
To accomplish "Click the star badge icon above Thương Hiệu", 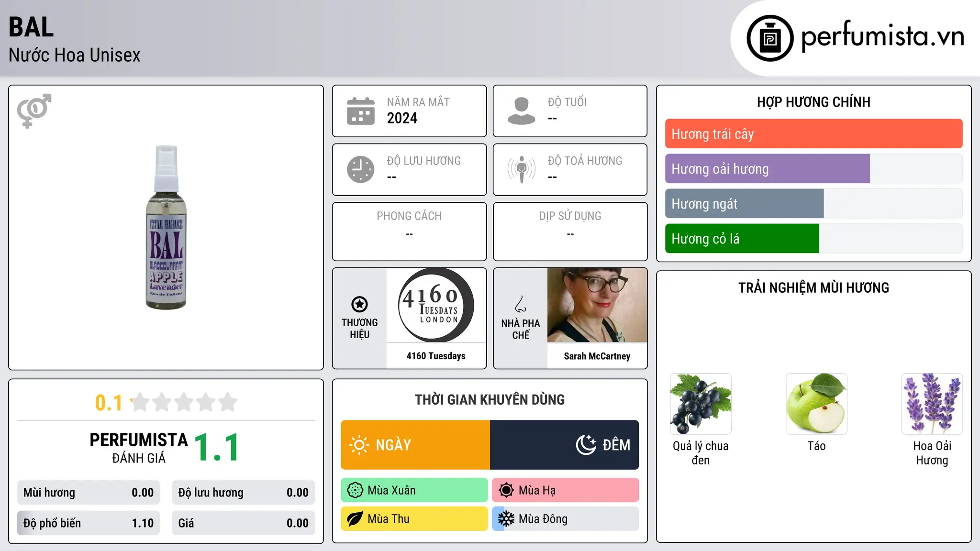I will coord(359,304).
